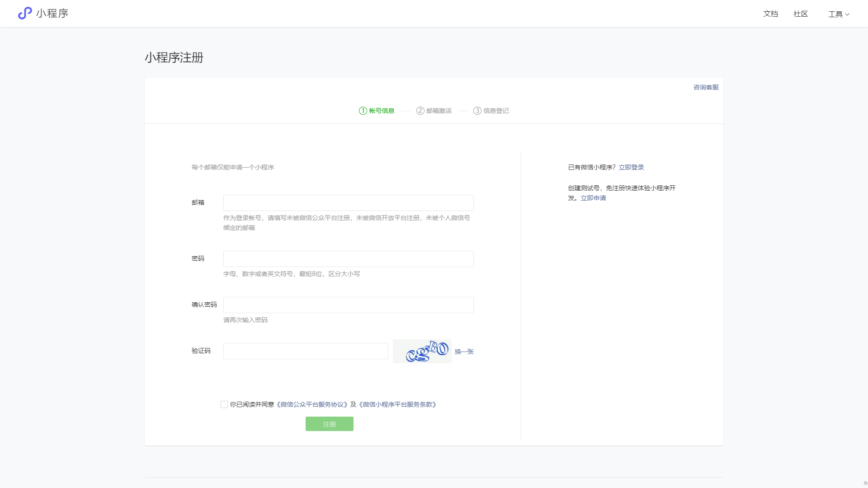Screen dimensions: 868x488
Task: Open 《微信公众平台服务协议》 link
Action: pyautogui.click(x=312, y=404)
